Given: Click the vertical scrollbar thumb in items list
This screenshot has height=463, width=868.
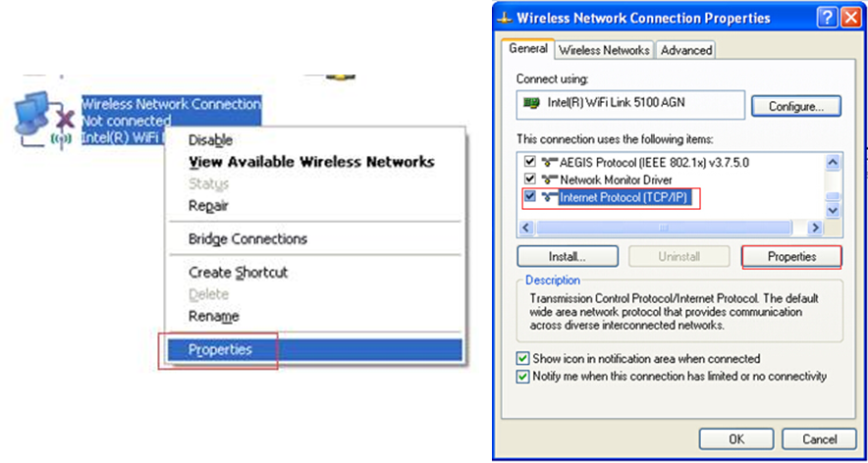Looking at the screenshot, I should pos(833,196).
